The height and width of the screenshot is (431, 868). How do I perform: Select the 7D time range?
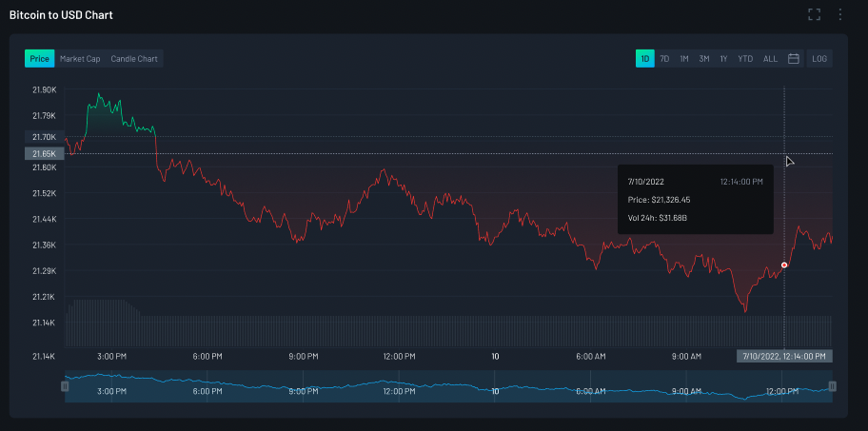pos(664,59)
